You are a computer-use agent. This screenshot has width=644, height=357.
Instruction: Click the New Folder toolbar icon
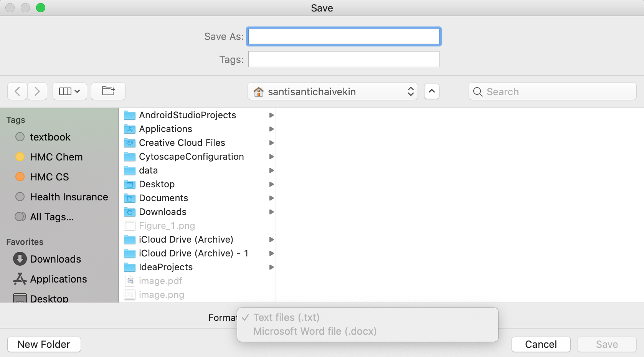(x=108, y=91)
